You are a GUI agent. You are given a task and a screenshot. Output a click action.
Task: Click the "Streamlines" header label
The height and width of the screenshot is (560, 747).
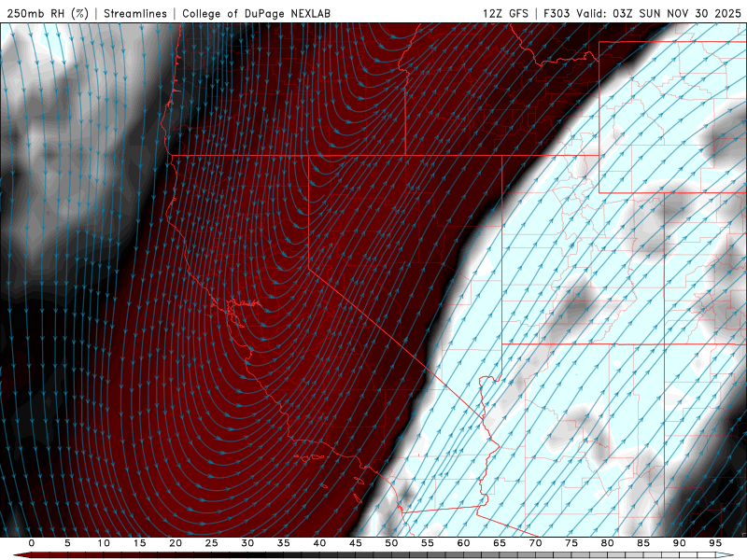135,13
